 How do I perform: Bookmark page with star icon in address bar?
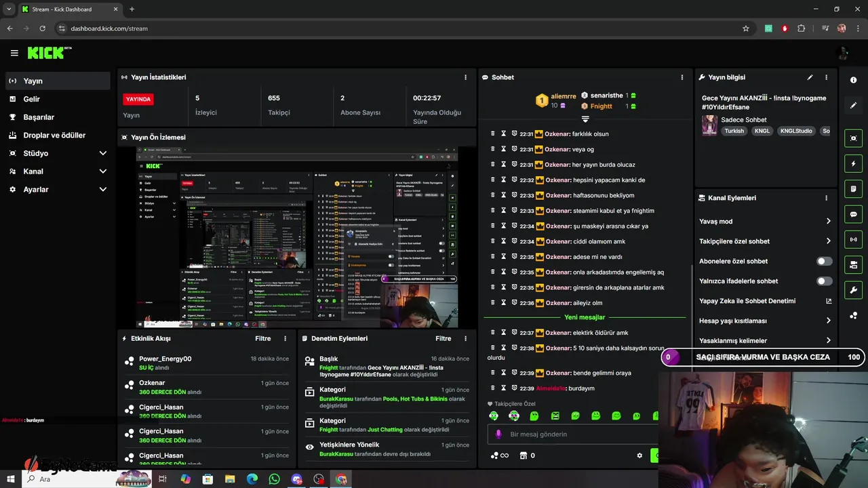pos(746,28)
